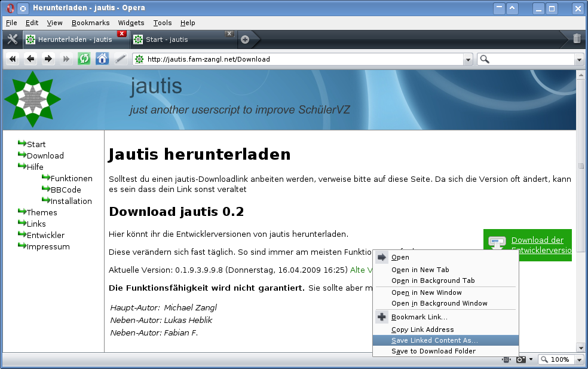This screenshot has height=369, width=588.
Task: Open the camera options dropdown arrow
Action: point(531,359)
